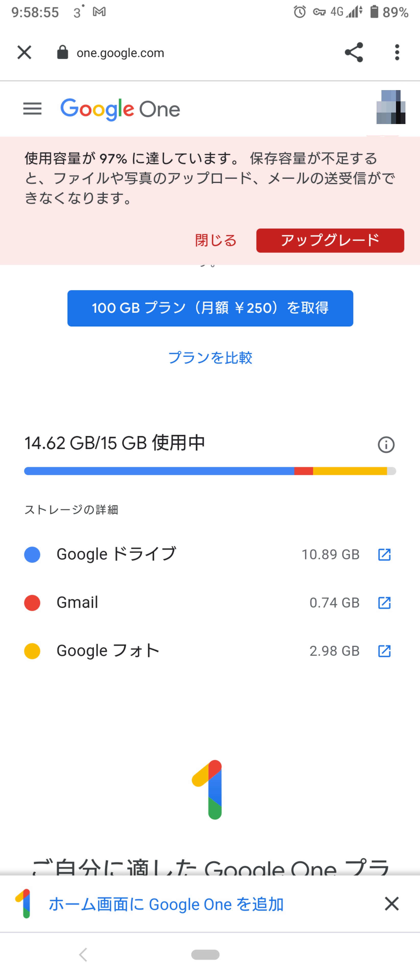Tap the storage info icon

tap(386, 444)
